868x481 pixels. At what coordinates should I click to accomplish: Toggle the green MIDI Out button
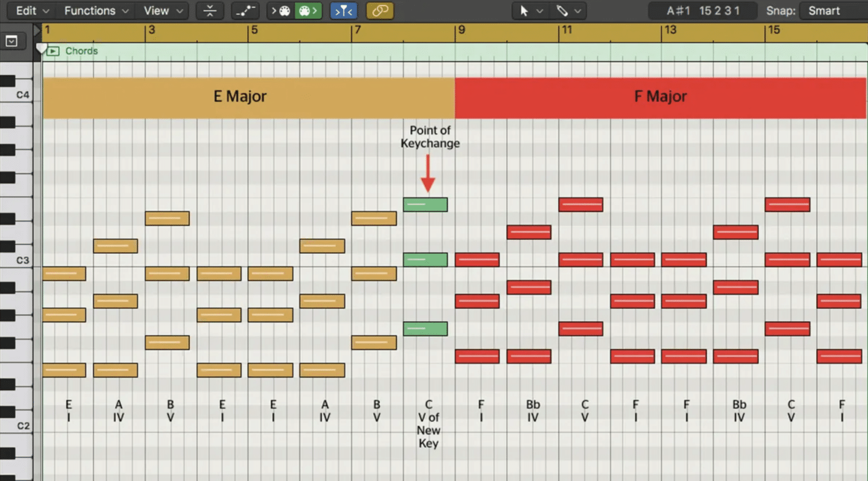(309, 10)
